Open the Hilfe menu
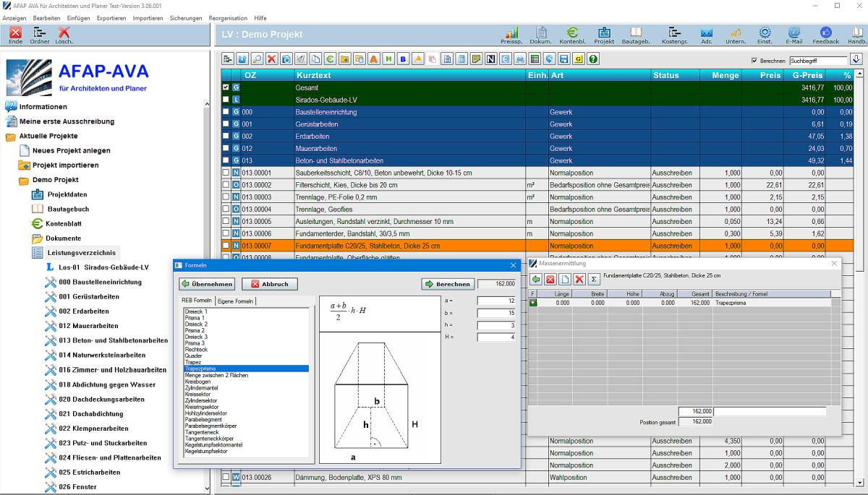 click(x=260, y=18)
